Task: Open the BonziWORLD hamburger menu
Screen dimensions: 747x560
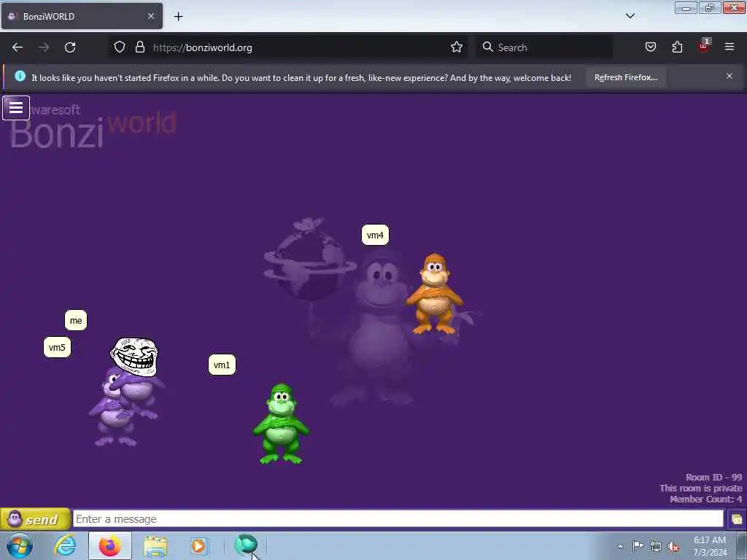Action: click(x=16, y=108)
